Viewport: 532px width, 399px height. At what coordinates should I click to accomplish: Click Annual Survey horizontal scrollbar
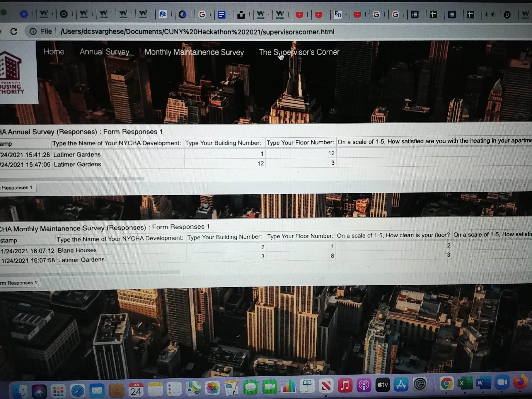pyautogui.click(x=72, y=179)
